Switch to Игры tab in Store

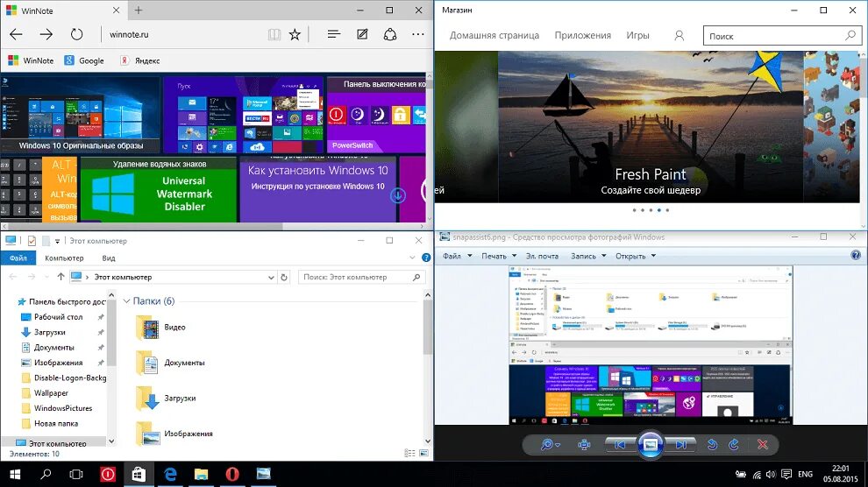637,35
